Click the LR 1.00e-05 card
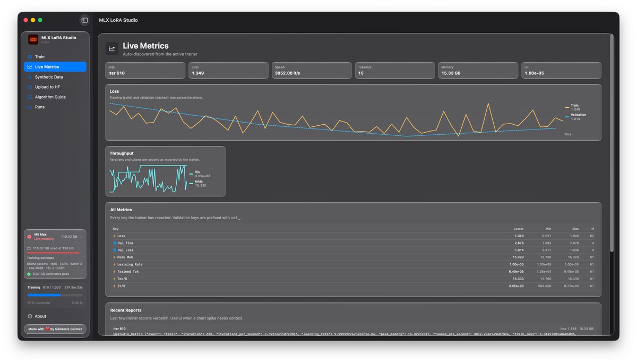The image size is (637, 364). coord(561,71)
